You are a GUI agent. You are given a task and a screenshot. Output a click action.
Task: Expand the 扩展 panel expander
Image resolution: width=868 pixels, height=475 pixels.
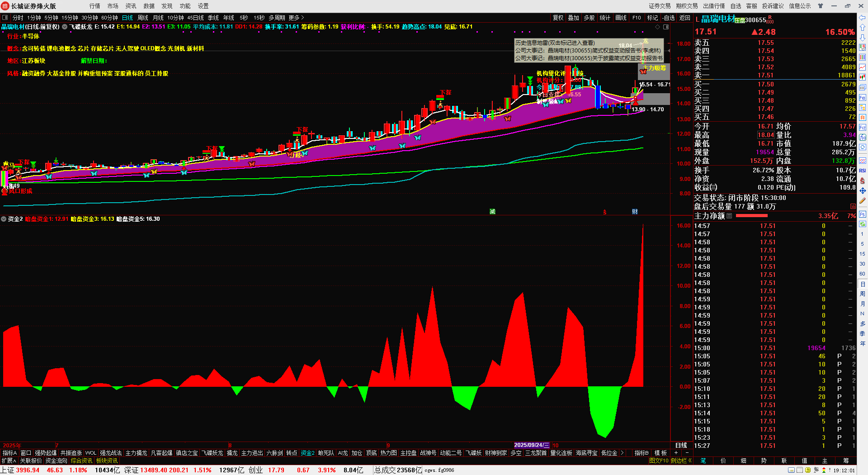pyautogui.click(x=9, y=461)
